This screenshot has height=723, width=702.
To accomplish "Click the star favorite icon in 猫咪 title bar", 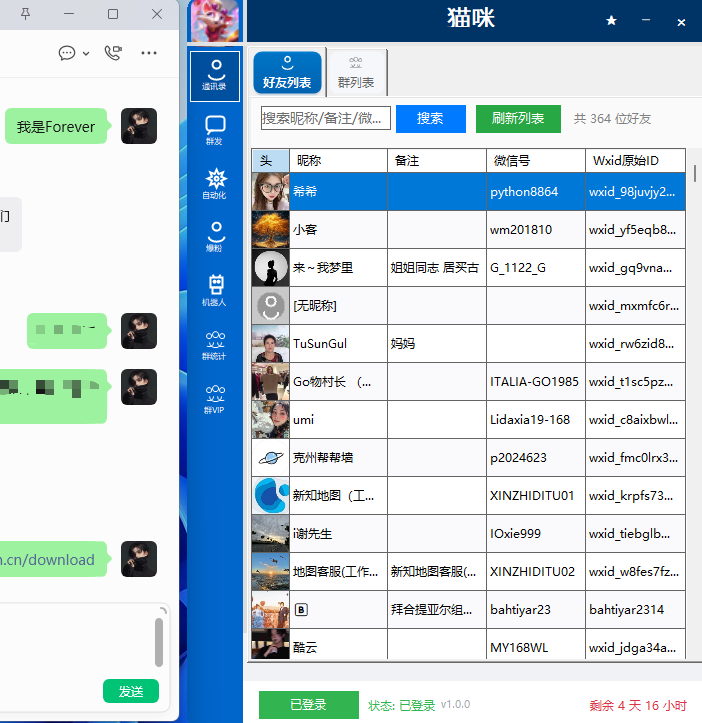I will pos(611,20).
